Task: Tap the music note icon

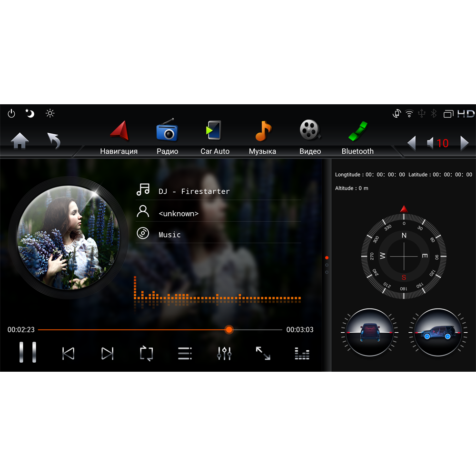Action: point(143,189)
